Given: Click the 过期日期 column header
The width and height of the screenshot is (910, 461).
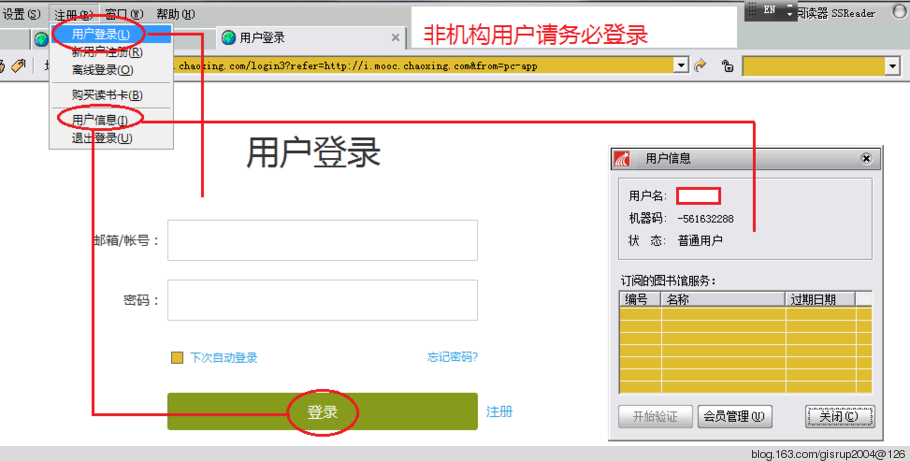Looking at the screenshot, I should coord(820,300).
